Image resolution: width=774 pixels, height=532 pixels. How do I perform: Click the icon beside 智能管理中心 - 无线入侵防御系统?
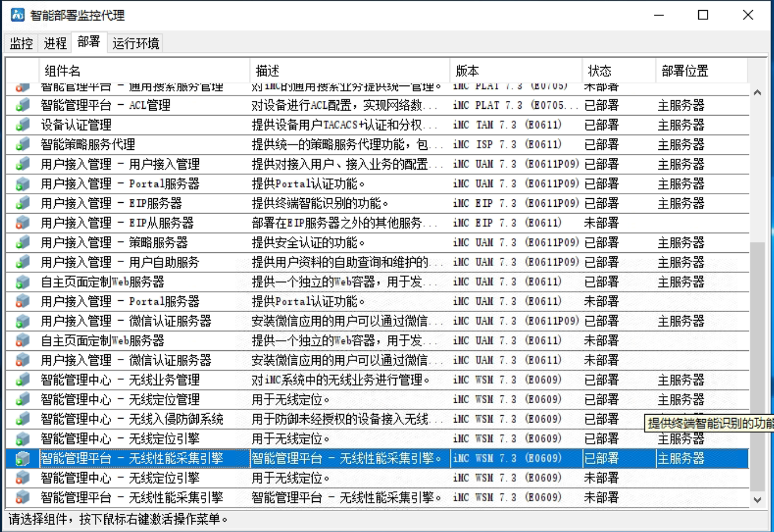23,419
